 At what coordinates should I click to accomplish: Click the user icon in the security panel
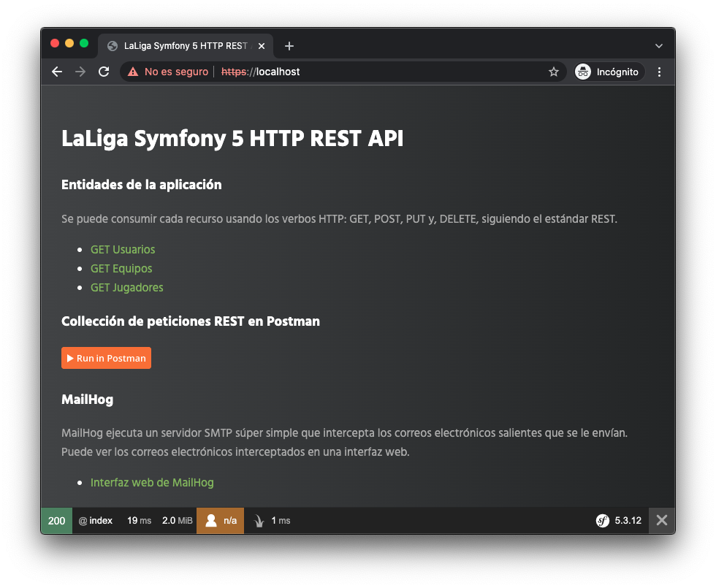211,520
